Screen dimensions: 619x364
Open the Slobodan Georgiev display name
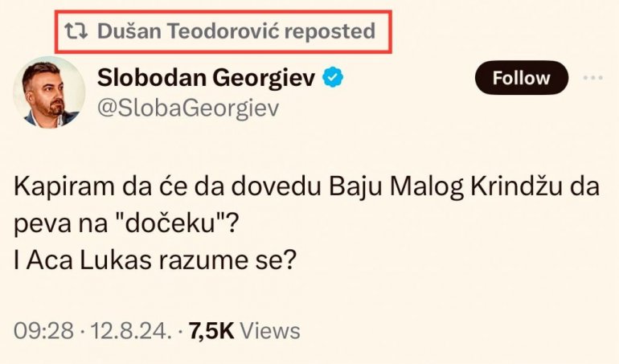pyautogui.click(x=207, y=77)
